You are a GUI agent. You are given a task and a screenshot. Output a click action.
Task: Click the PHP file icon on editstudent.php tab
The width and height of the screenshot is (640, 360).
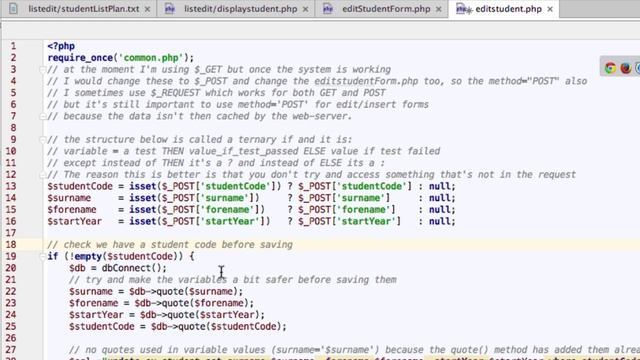coord(463,9)
